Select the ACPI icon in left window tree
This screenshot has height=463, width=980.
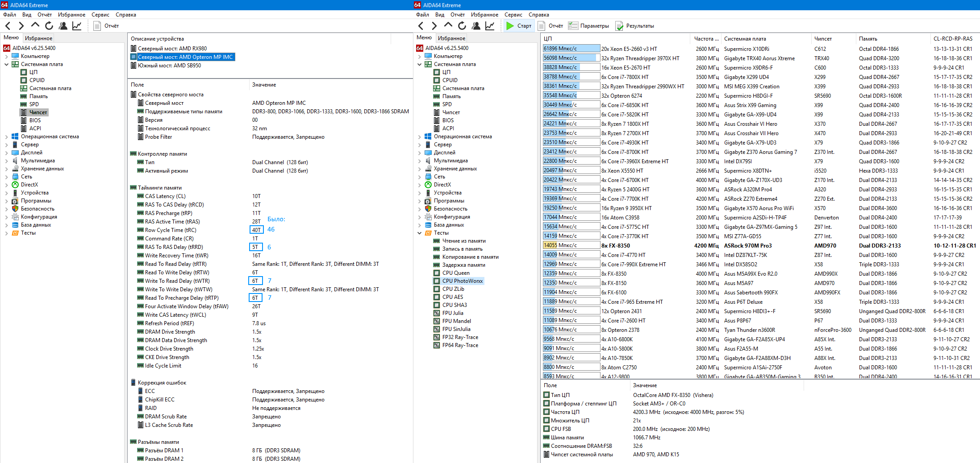point(24,128)
